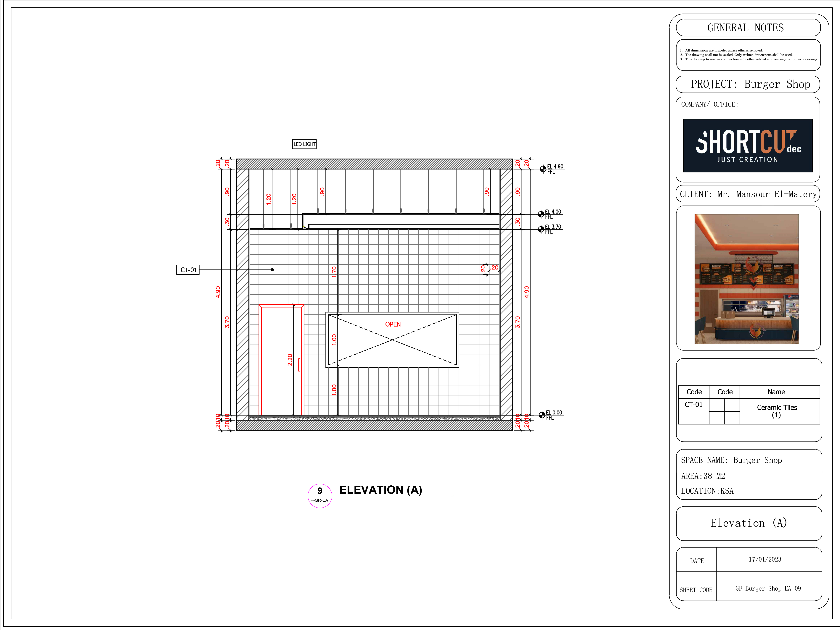
Task: Click the bold ELEVATION (A) drawing title
Action: click(380, 490)
